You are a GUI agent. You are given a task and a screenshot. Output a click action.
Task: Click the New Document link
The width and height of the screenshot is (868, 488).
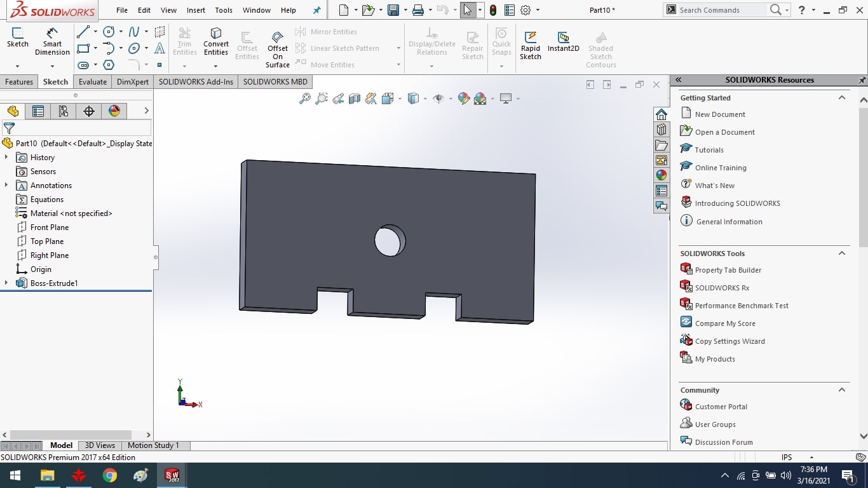(720, 114)
